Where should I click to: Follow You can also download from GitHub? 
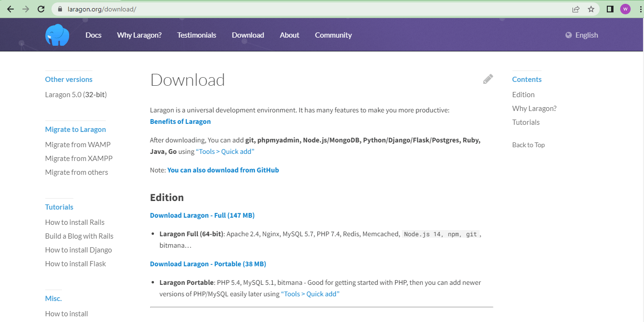coord(223,170)
